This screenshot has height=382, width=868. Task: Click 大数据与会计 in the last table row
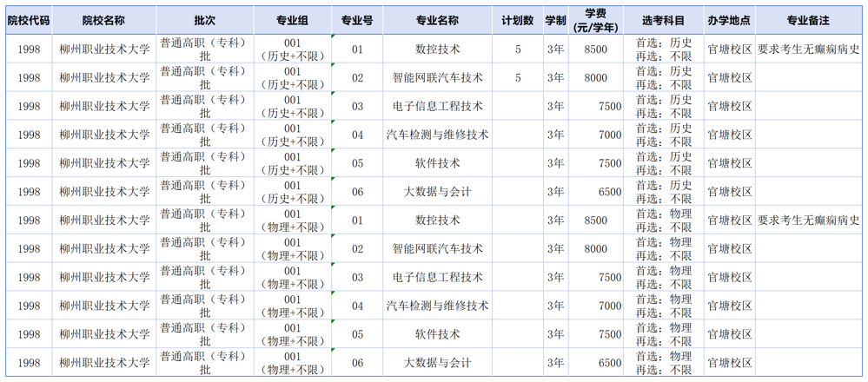click(x=437, y=363)
